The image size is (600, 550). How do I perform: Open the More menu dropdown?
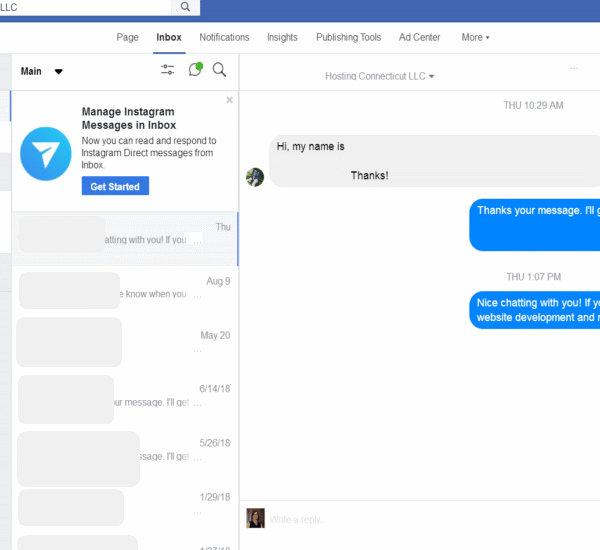pos(475,37)
